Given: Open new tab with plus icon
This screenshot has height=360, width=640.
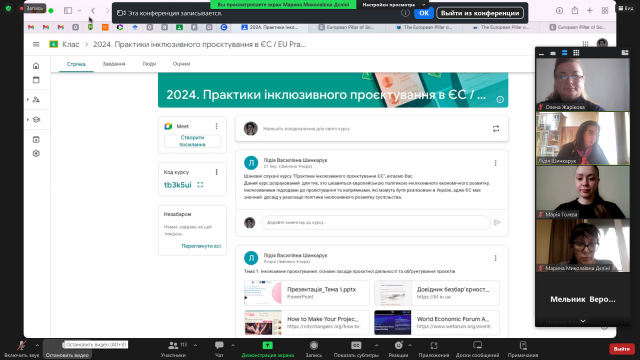Looking at the screenshot, I should [x=590, y=11].
